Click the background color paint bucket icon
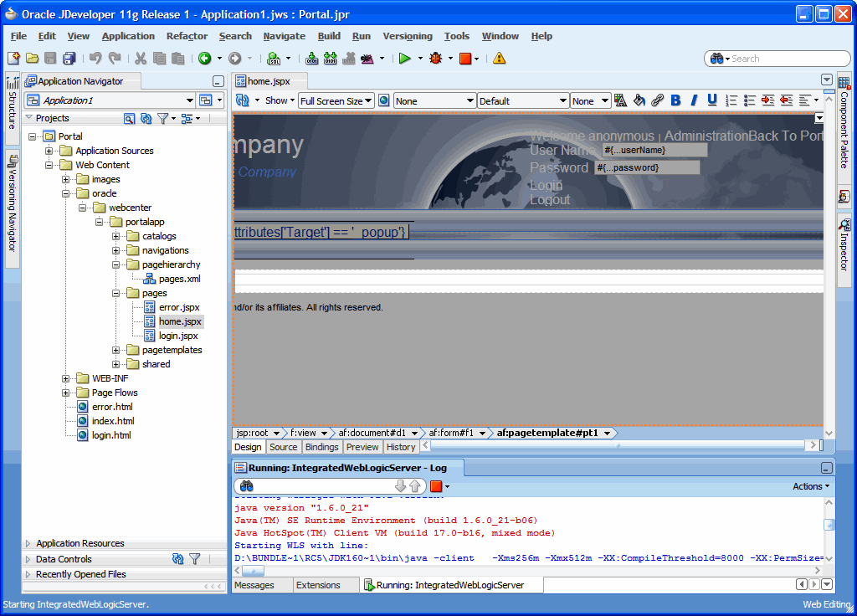The height and width of the screenshot is (616, 857). tap(639, 100)
